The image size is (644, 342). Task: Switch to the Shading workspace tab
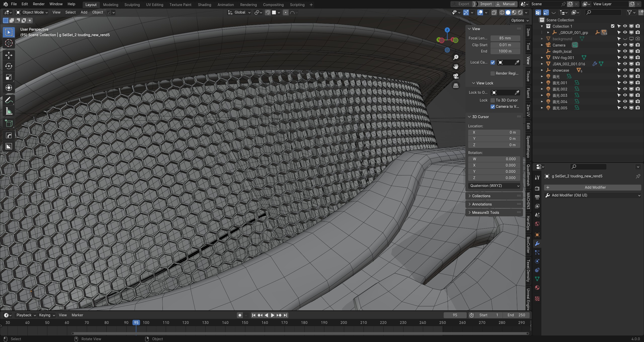(x=204, y=5)
